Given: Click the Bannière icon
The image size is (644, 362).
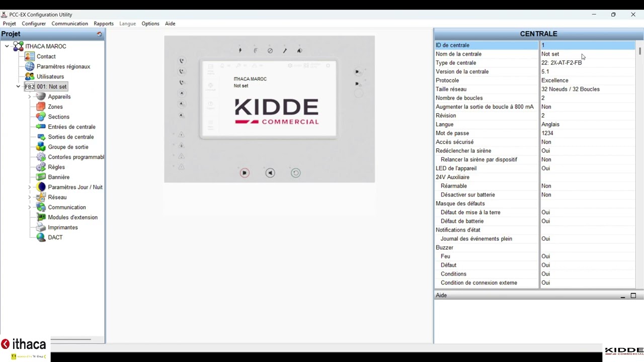Looking at the screenshot, I should pyautogui.click(x=41, y=177).
